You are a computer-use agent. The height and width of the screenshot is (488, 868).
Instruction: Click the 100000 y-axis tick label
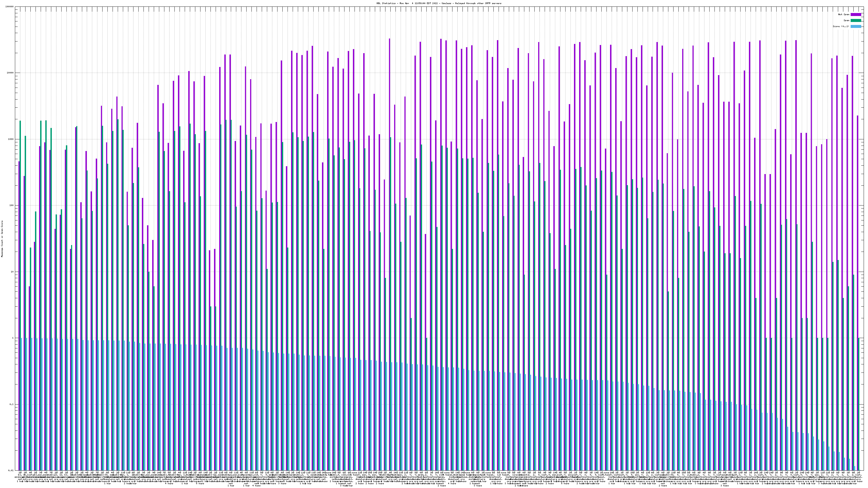[x=10, y=7]
